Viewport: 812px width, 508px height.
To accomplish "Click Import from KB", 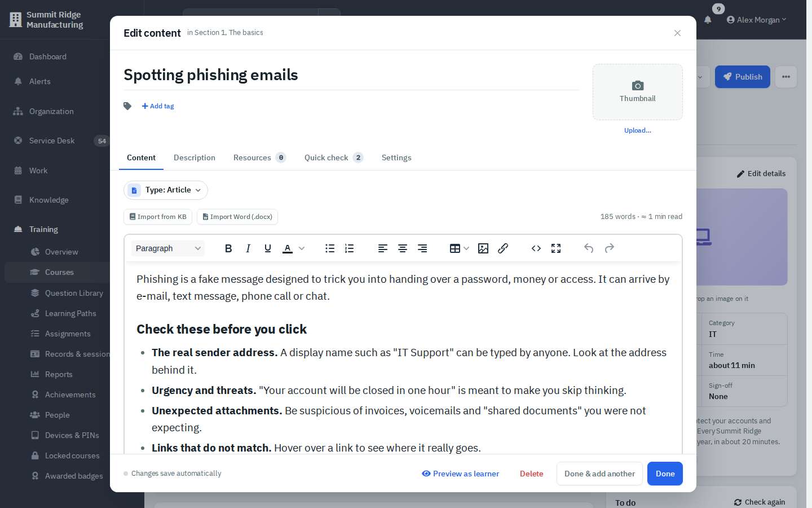I will point(158,217).
